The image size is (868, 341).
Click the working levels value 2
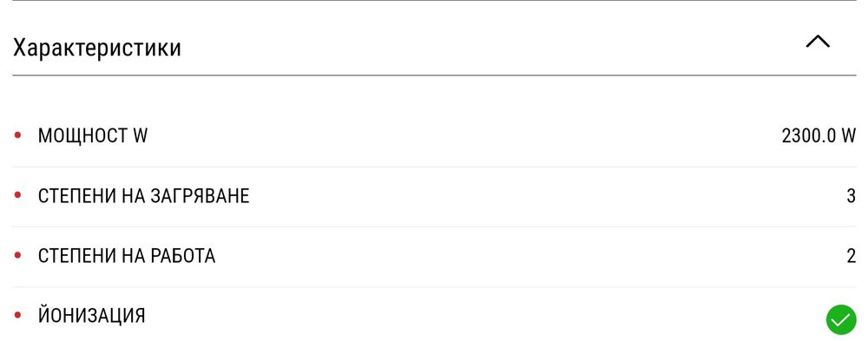(851, 256)
